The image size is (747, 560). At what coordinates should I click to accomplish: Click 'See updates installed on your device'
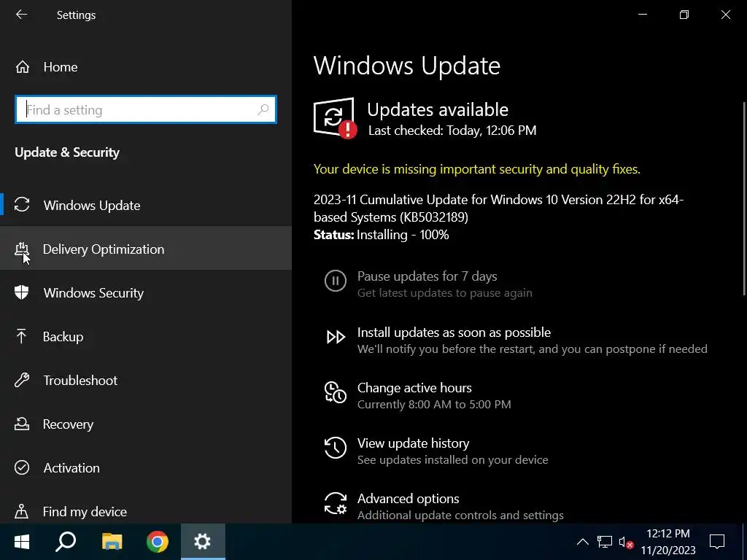452,459
